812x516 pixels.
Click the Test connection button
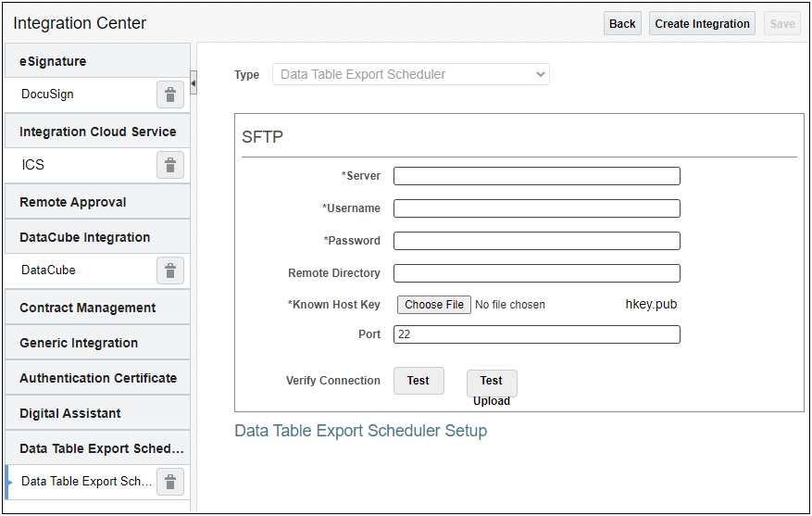418,380
